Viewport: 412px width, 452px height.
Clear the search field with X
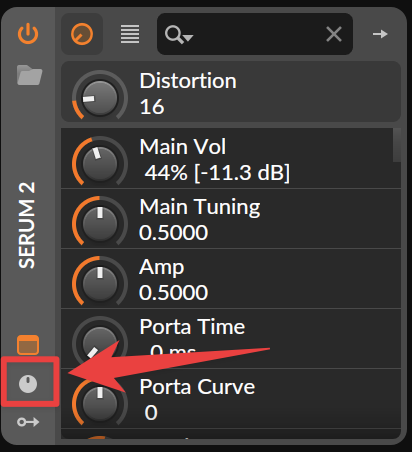pos(334,34)
